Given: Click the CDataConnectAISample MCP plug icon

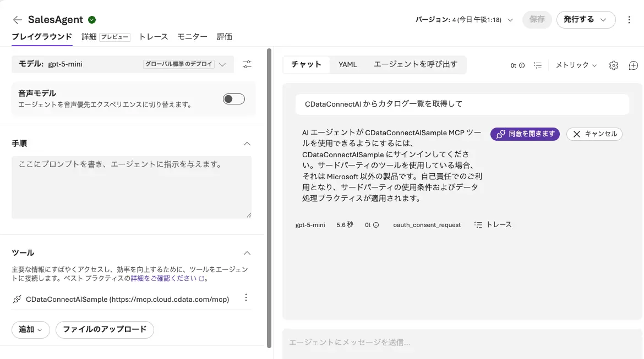Looking at the screenshot, I should [x=17, y=299].
